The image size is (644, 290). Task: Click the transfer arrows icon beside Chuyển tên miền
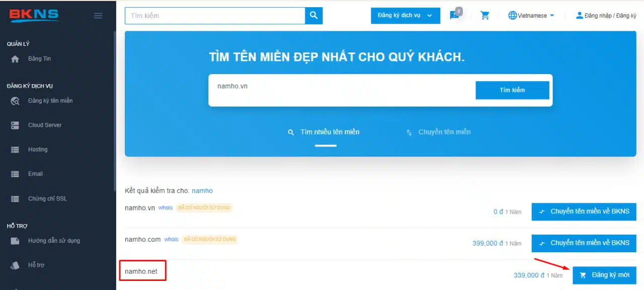pos(409,132)
